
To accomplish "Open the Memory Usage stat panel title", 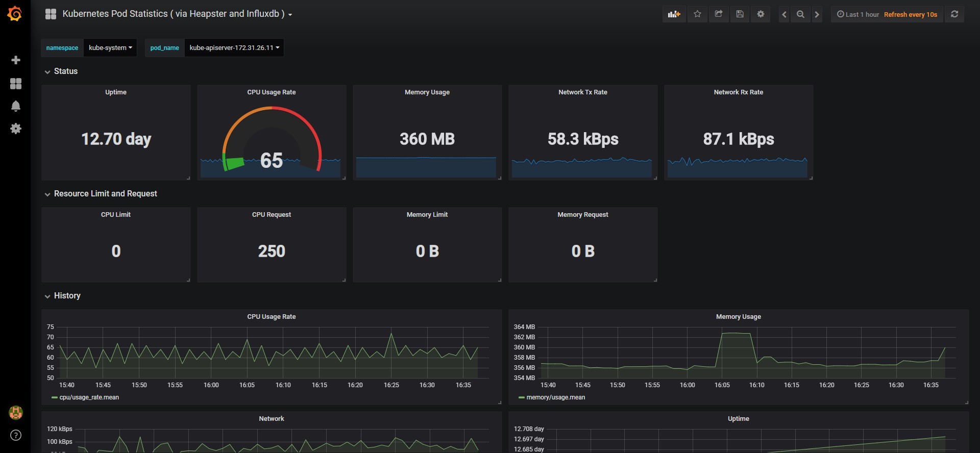I will coord(427,92).
